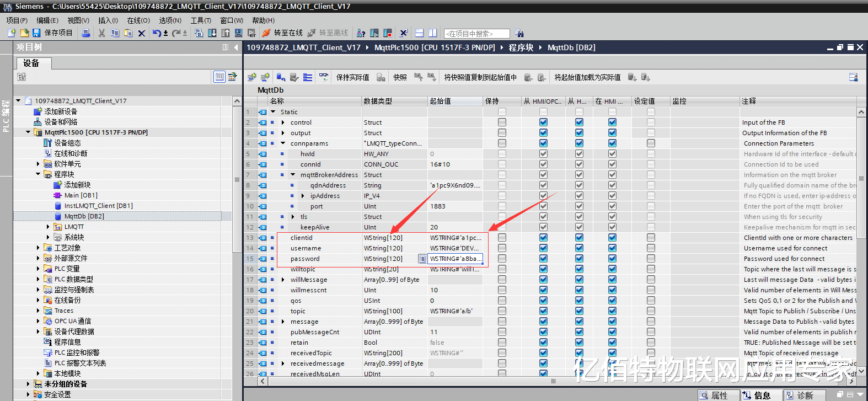This screenshot has width=868, height=401.
Task: Click the accessible devices icon
Action: 361,33
